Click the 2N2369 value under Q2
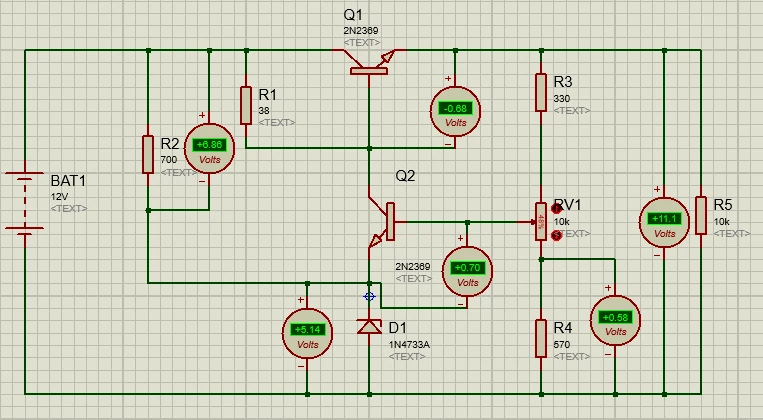Viewport: 763px width, 420px height. pos(413,267)
